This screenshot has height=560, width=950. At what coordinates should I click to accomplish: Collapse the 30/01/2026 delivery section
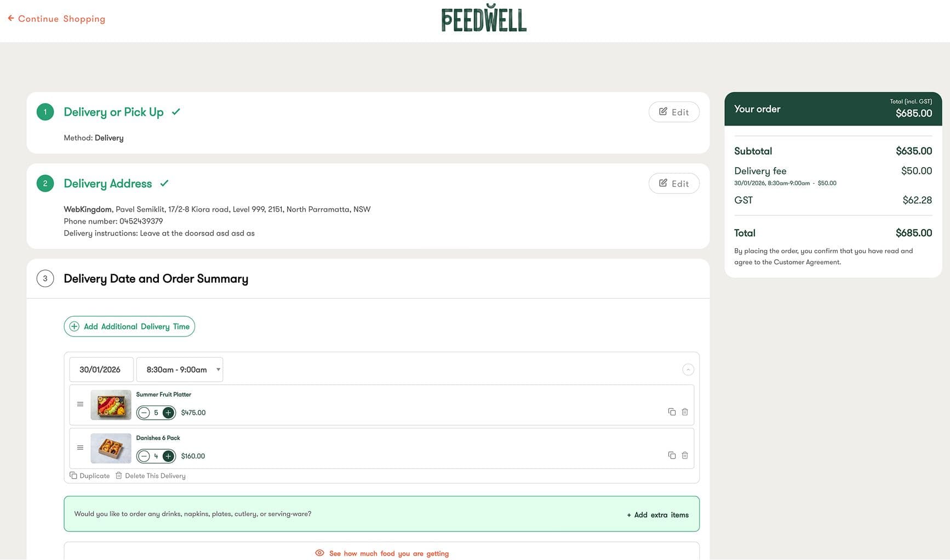click(x=688, y=369)
